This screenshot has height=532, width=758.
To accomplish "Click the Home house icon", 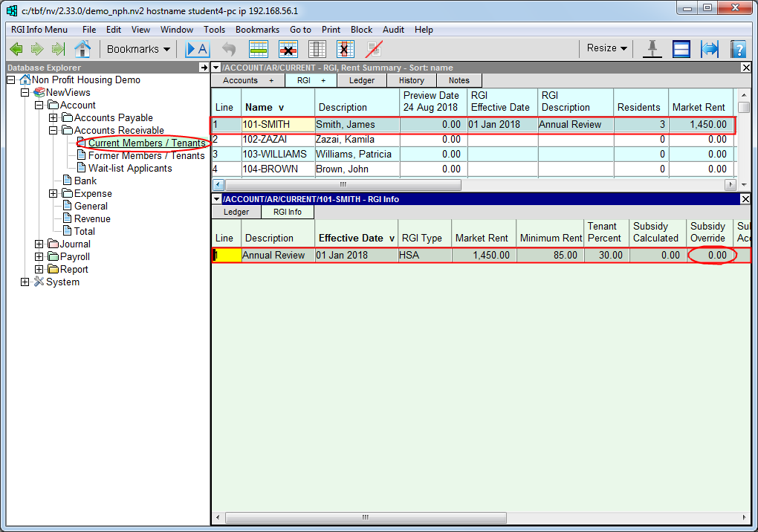I will [82, 49].
